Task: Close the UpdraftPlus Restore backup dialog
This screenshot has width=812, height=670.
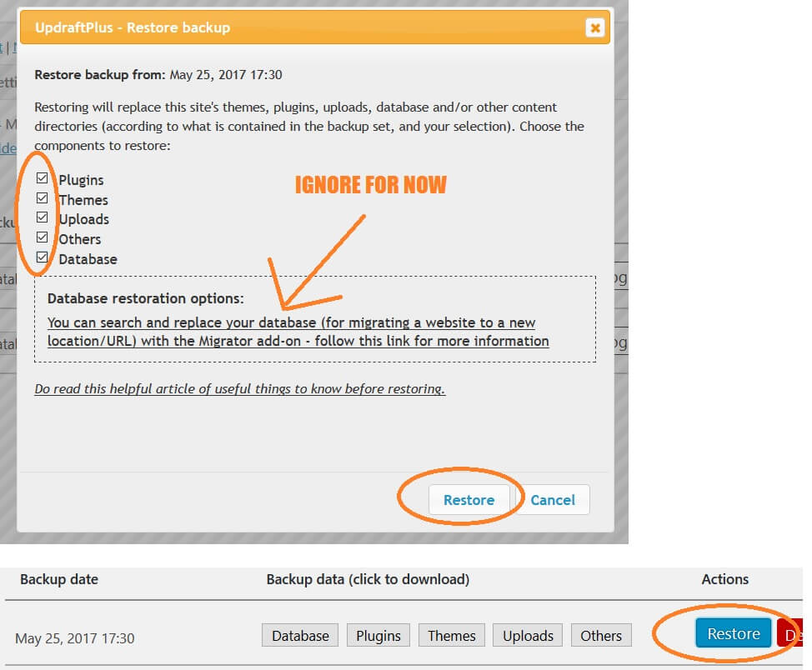Action: click(x=595, y=27)
